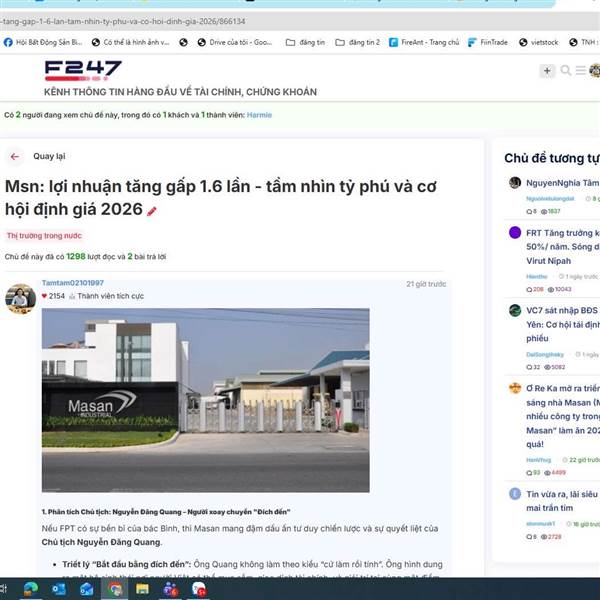Screen dimensions: 600x600
Task: Open Microsoft Edge from the taskbar
Action: [31, 589]
